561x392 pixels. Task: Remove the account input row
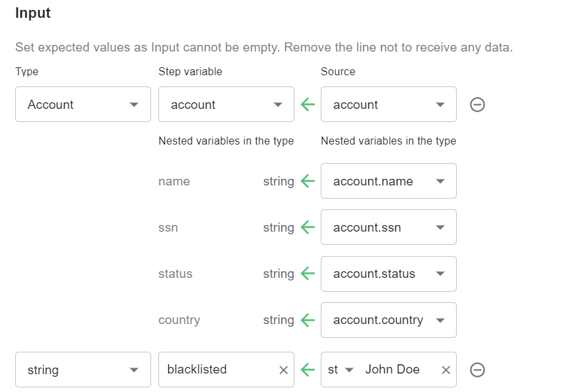[x=477, y=105]
